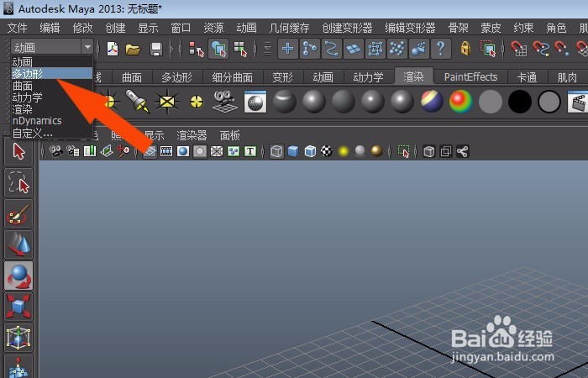Choose 动画 from the dropdown list
The width and height of the screenshot is (588, 378).
[x=52, y=61]
